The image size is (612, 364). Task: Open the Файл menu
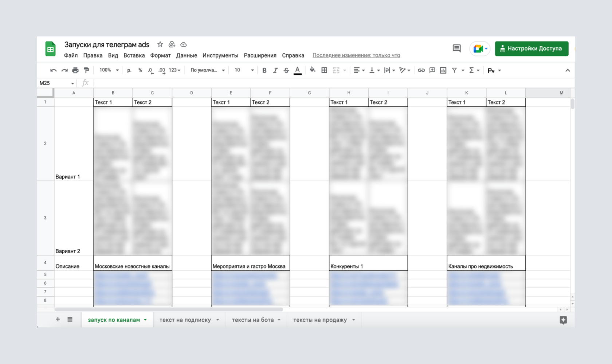[71, 55]
